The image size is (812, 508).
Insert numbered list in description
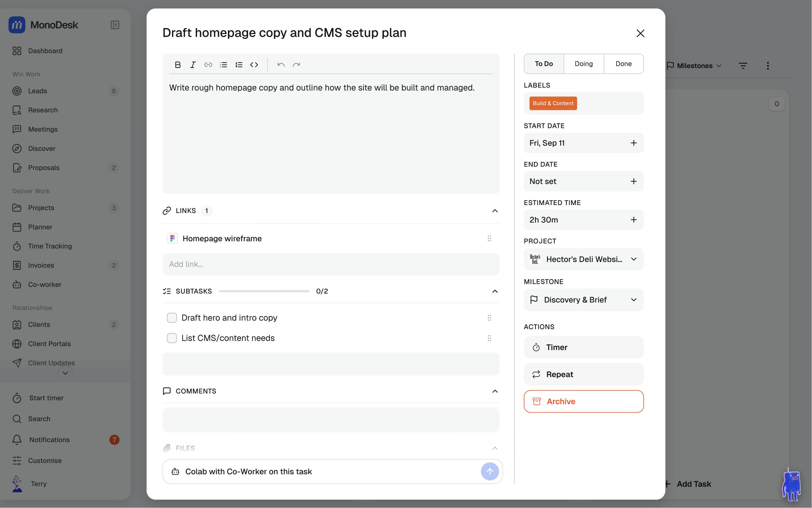tap(239, 65)
